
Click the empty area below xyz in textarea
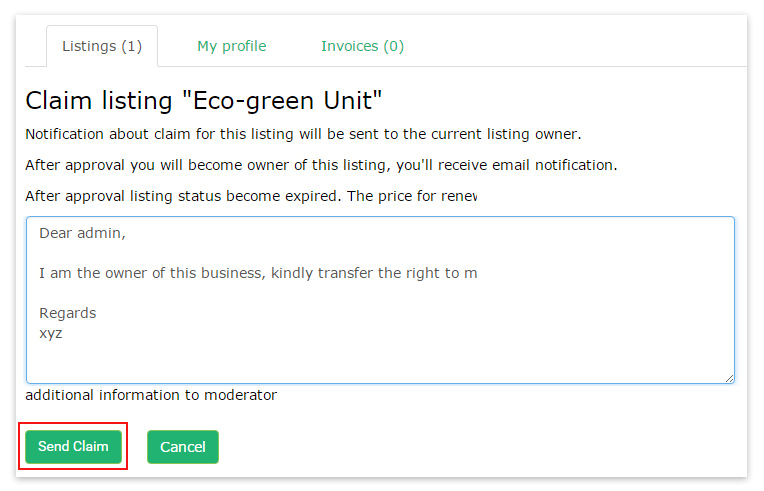pyautogui.click(x=380, y=360)
